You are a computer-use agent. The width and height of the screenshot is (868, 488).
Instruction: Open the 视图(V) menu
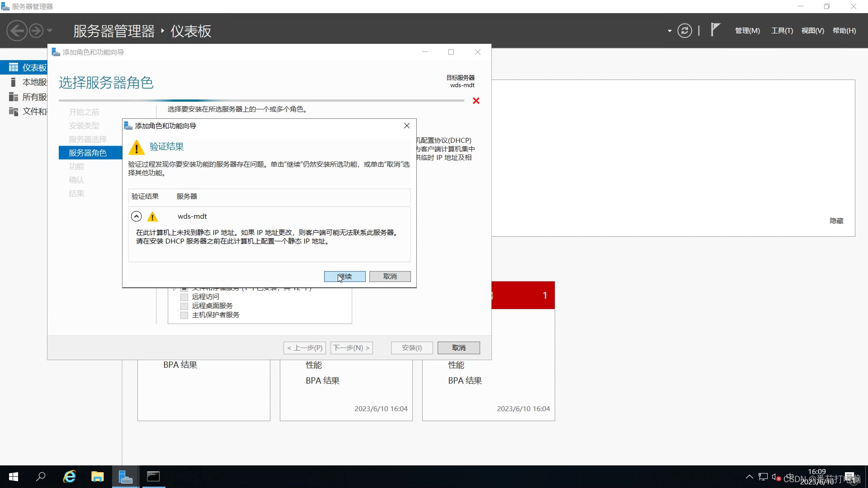[812, 31]
